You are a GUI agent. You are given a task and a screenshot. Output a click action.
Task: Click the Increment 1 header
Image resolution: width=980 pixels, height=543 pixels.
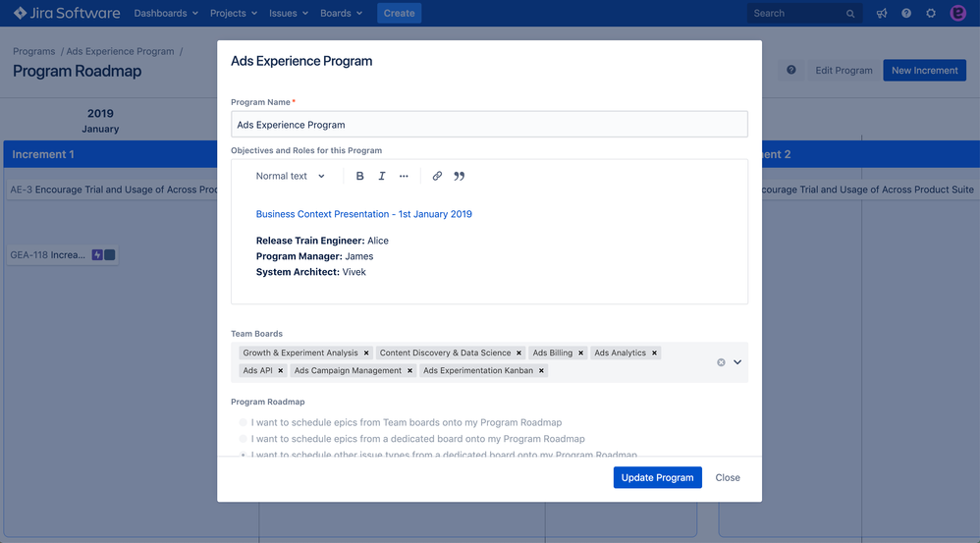click(111, 154)
